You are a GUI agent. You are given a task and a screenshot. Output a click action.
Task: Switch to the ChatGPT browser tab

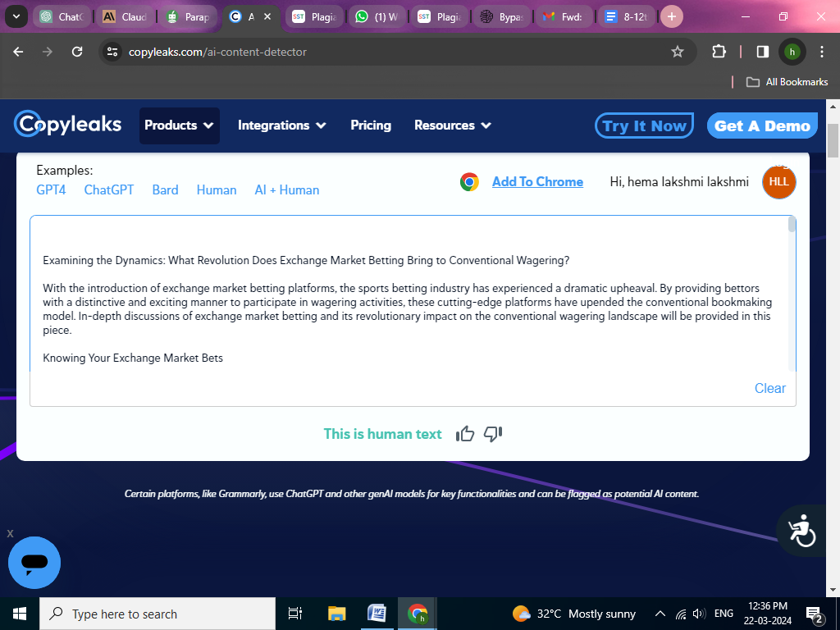[62, 16]
